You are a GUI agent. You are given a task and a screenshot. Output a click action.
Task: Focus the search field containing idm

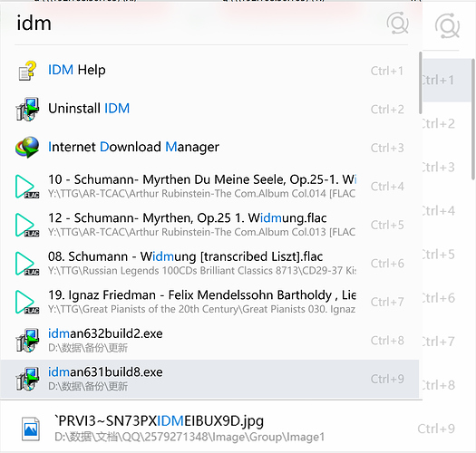point(194,24)
